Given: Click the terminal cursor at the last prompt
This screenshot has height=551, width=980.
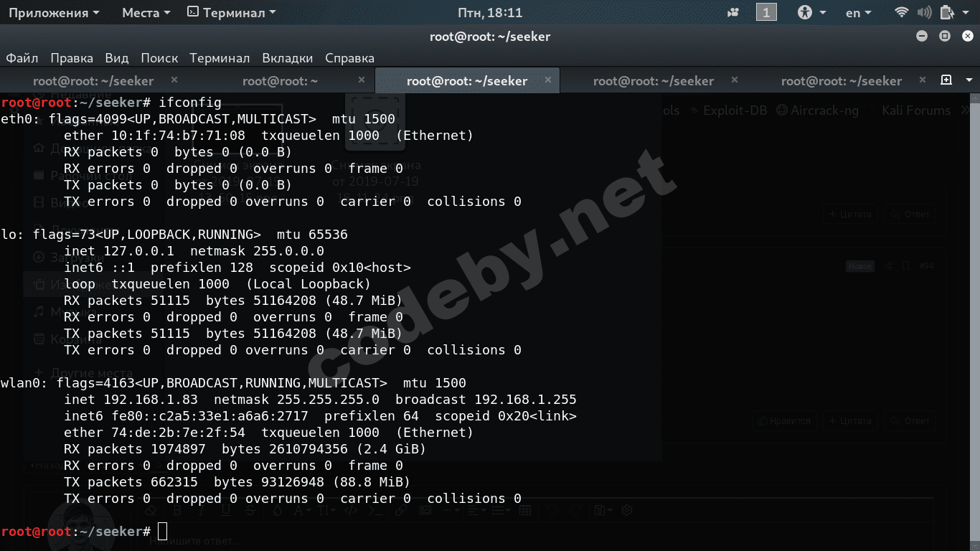Looking at the screenshot, I should [x=163, y=532].
